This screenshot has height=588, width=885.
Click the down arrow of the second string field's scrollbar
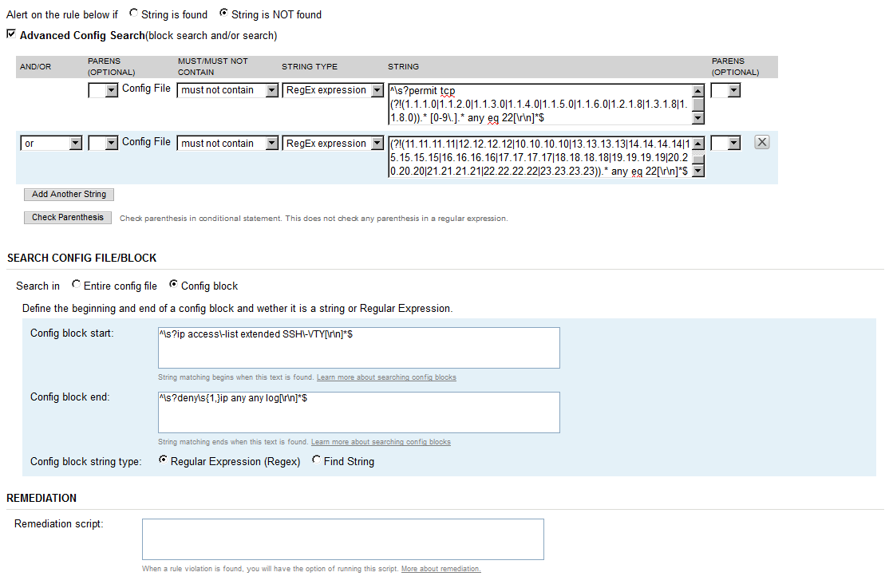(698, 171)
